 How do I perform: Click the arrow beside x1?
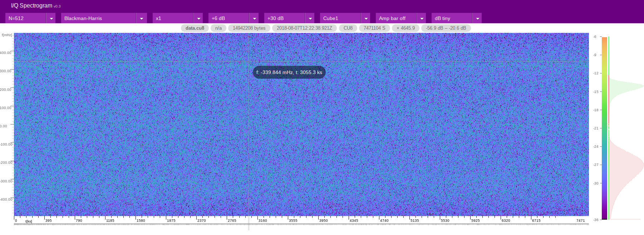[198, 18]
